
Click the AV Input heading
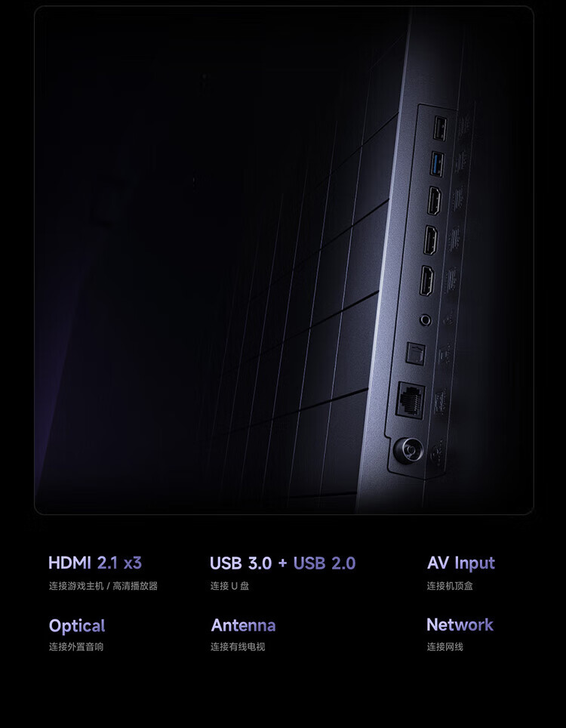coord(461,563)
